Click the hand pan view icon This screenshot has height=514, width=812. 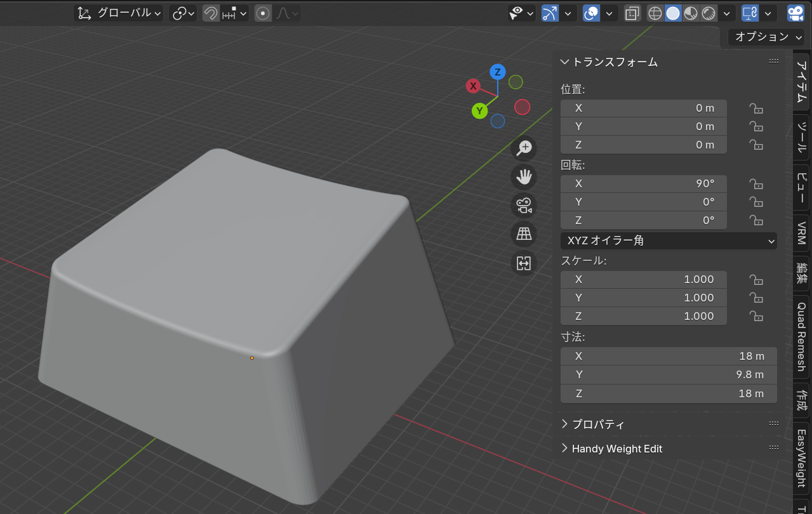[x=524, y=177]
